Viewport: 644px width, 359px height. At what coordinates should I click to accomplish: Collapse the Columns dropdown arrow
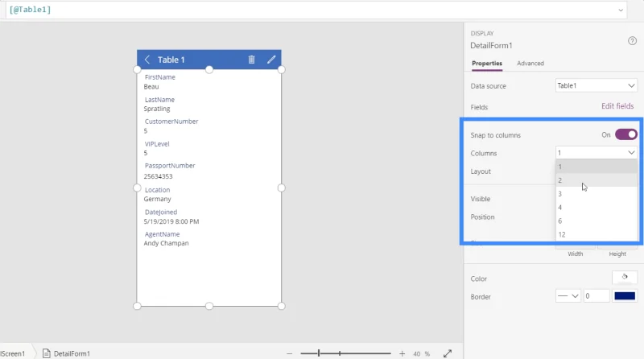pos(631,153)
